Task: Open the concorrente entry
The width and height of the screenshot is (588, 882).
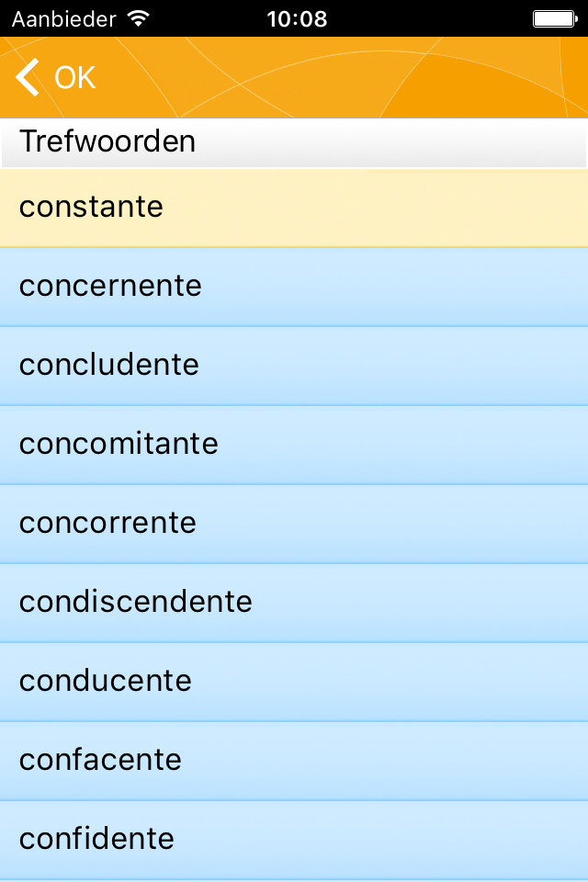Action: 294,524
